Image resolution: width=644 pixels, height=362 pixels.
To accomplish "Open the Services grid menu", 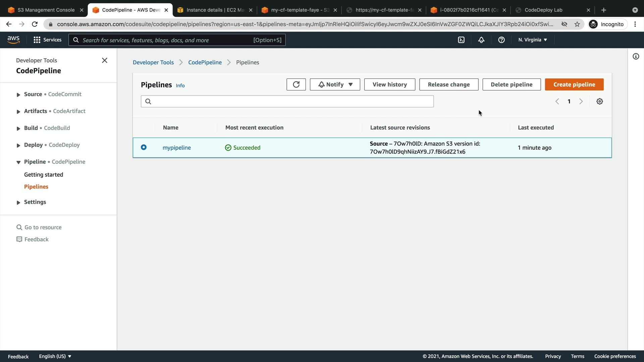I will (x=47, y=40).
